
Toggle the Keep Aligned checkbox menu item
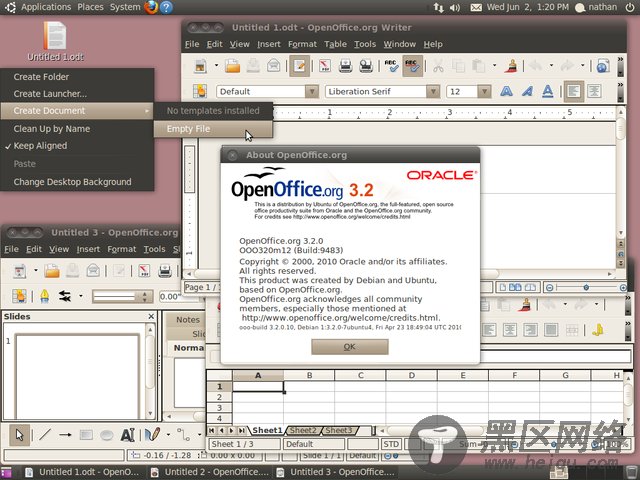point(77,146)
